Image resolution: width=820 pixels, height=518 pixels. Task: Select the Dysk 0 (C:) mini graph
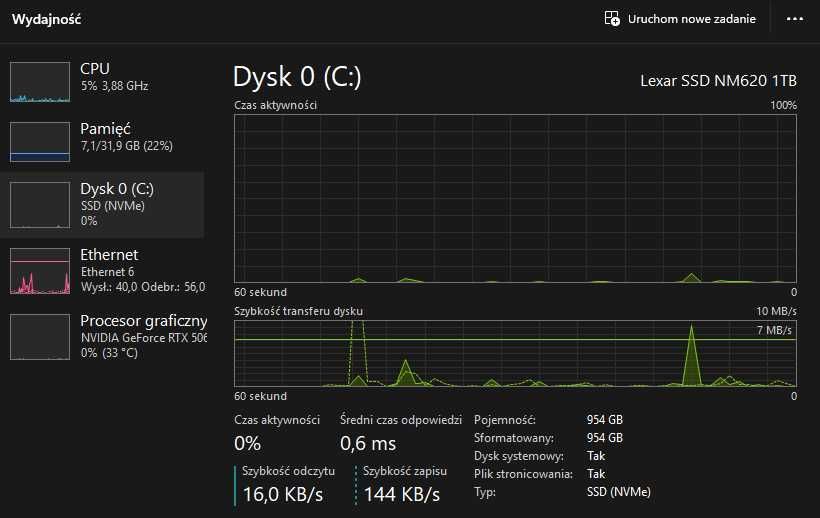coord(40,205)
